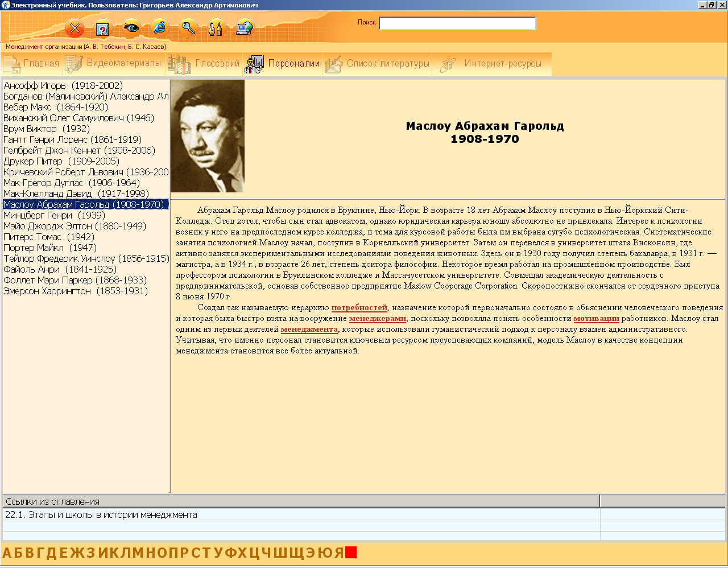Image resolution: width=728 pixels, height=568 pixels.
Task: Click the eye icon in the toolbar
Action: 131,27
